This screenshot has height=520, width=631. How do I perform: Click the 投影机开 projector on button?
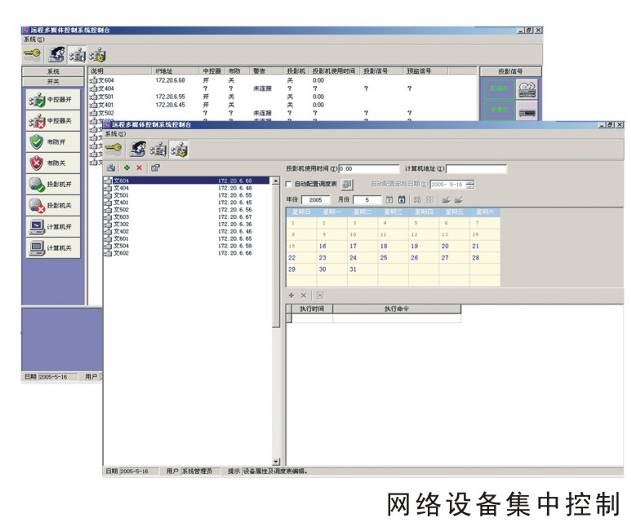(x=53, y=183)
